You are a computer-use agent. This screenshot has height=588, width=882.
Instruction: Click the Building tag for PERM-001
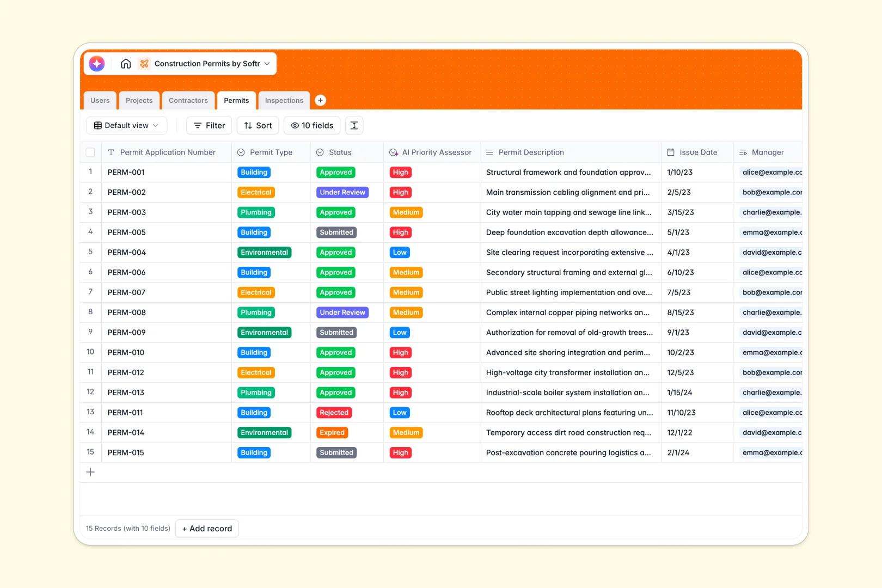254,173
